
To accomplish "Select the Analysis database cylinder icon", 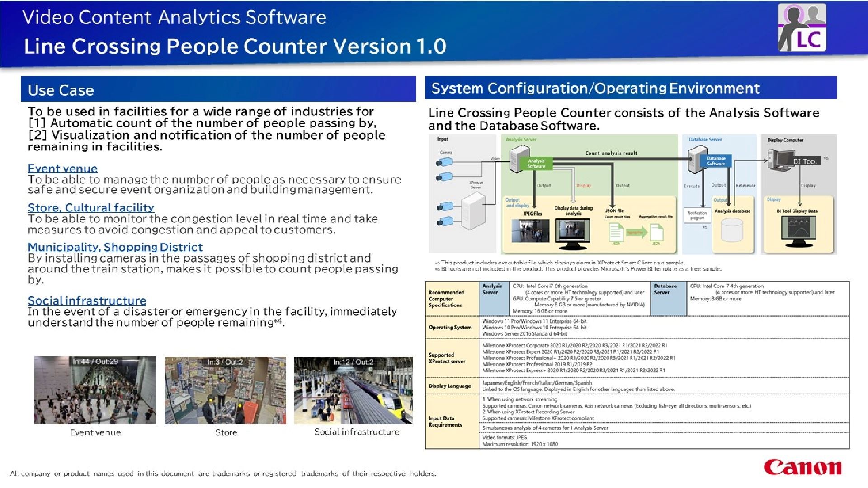I will [x=732, y=230].
